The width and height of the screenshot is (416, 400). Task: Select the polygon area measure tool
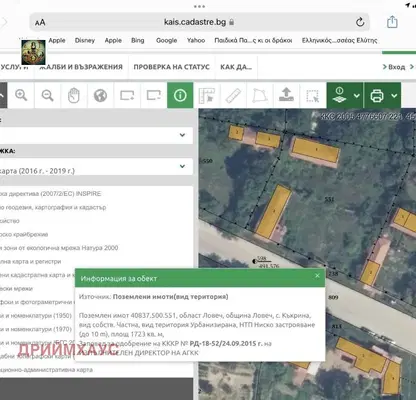coord(260,95)
